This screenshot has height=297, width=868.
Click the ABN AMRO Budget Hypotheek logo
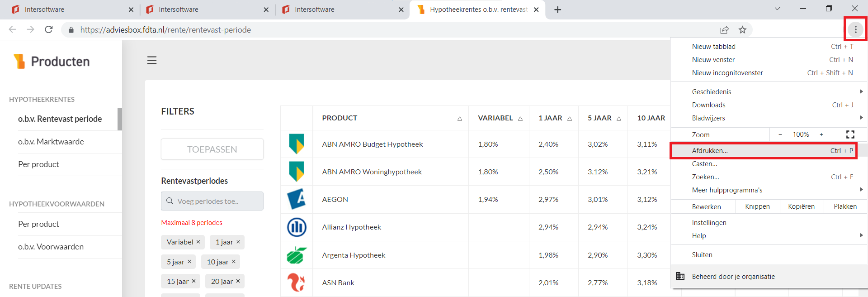pos(297,144)
